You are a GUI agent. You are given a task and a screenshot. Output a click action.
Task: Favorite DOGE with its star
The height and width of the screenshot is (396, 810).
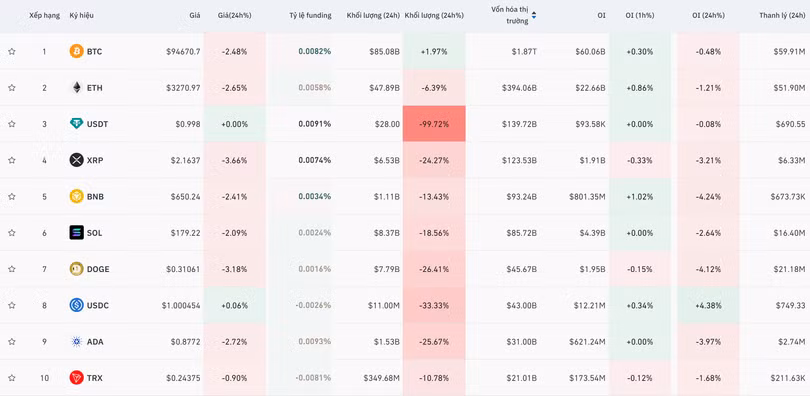coord(11,269)
